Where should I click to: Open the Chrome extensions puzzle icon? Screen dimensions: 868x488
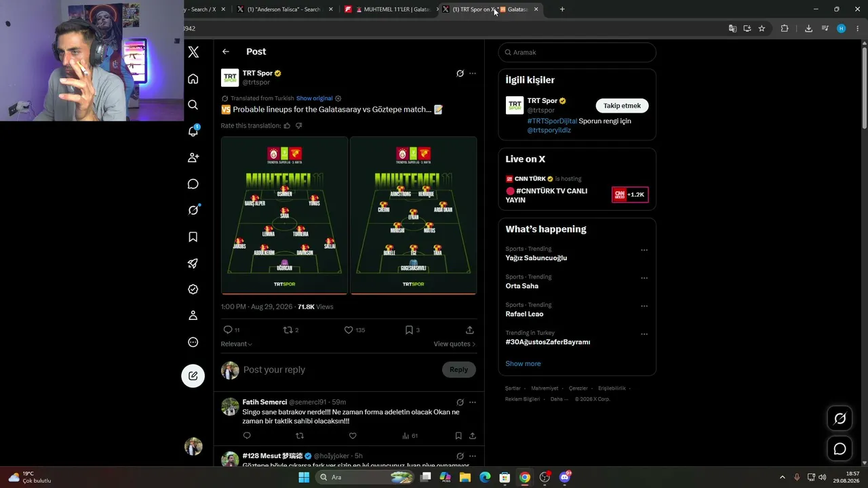tap(785, 28)
